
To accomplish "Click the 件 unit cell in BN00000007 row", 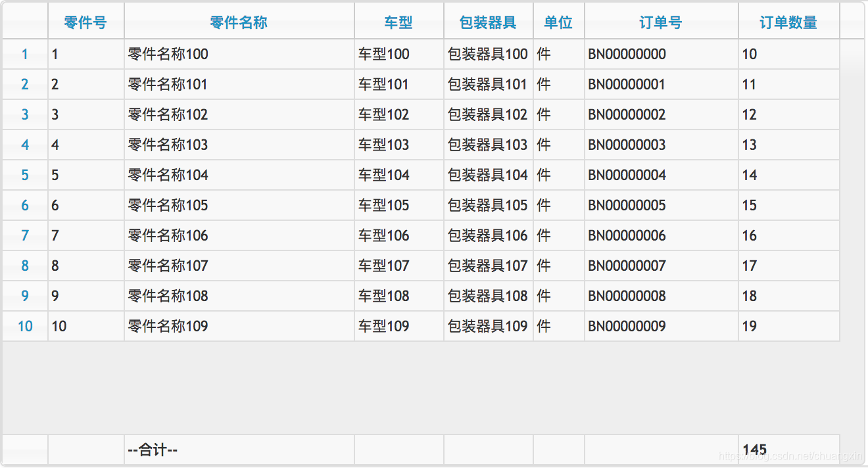I will (559, 266).
